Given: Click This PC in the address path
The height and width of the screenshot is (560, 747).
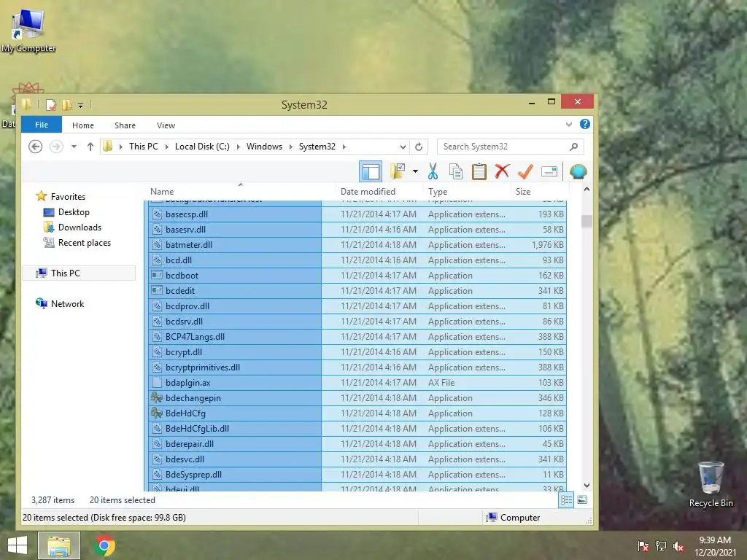Looking at the screenshot, I should 144,147.
